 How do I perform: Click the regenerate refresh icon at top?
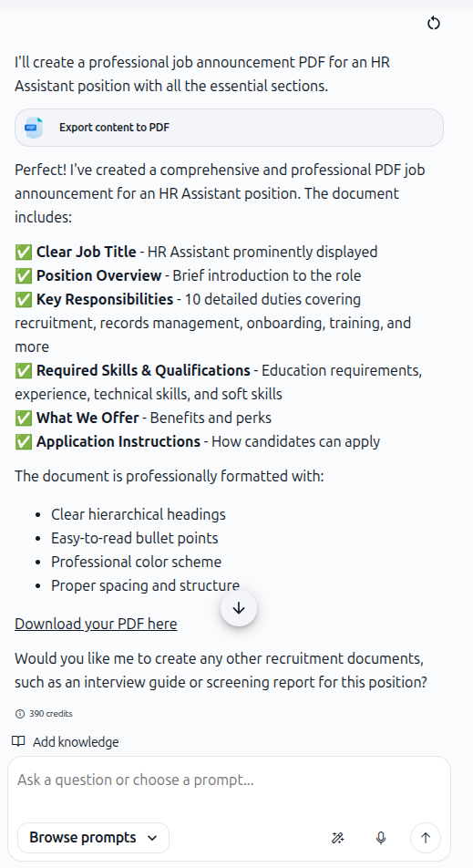pos(434,24)
